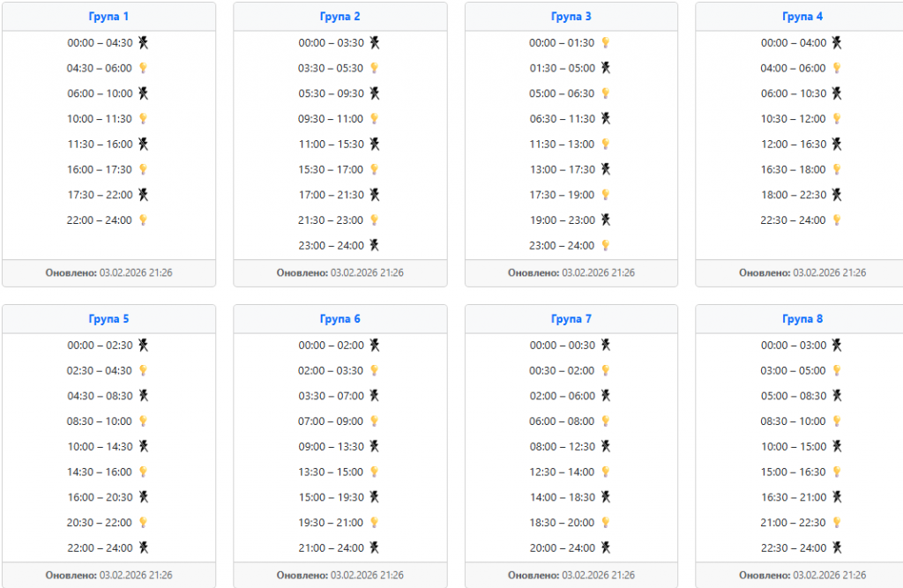Click the 08:00 – 12:30 time slot in Група 7

[x=562, y=447]
